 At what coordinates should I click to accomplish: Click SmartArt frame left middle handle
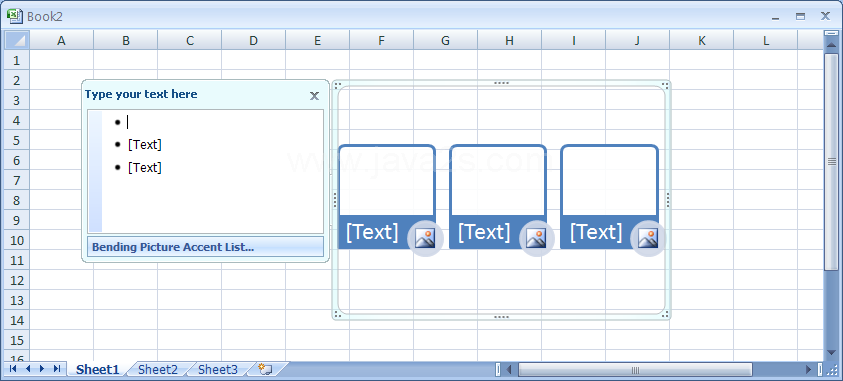(x=335, y=200)
